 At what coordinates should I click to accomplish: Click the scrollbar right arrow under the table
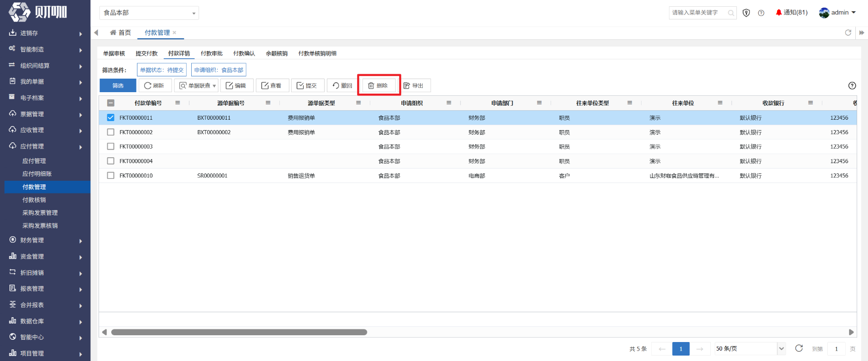tap(851, 332)
